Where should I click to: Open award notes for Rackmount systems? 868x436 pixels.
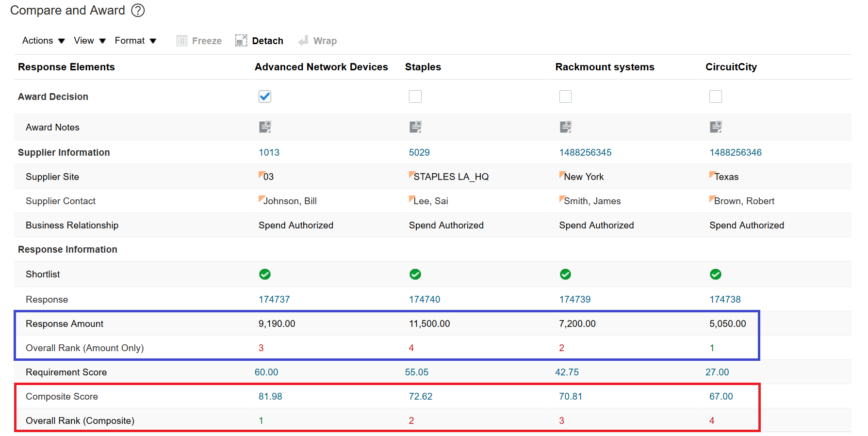(x=566, y=127)
